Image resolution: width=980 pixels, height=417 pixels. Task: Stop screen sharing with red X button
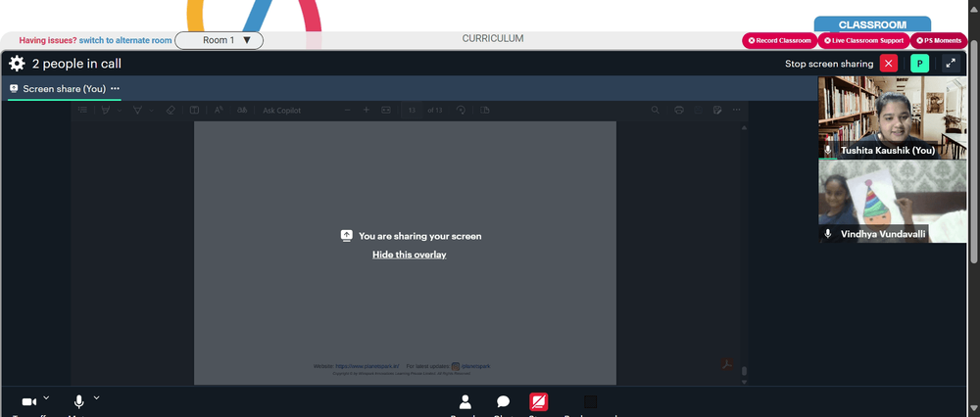point(888,64)
